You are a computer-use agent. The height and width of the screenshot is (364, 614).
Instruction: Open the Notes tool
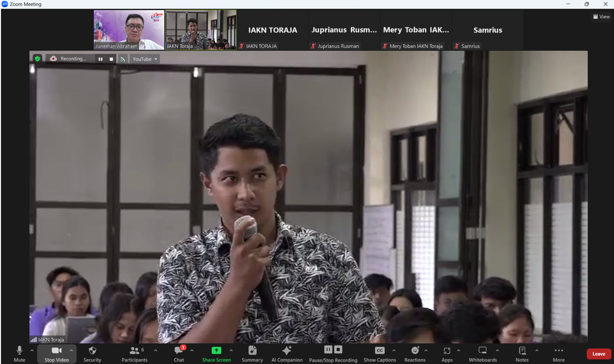click(522, 353)
